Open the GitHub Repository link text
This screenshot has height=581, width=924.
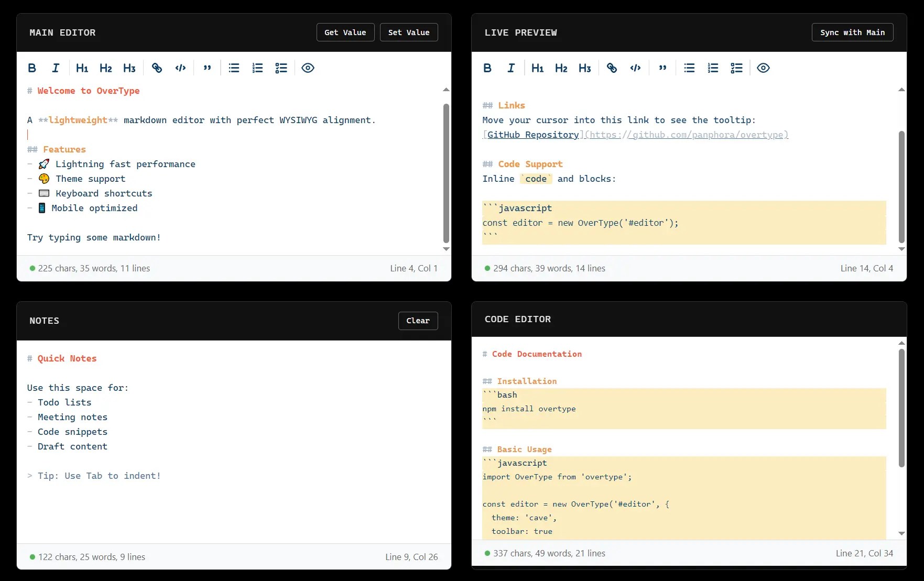point(533,135)
